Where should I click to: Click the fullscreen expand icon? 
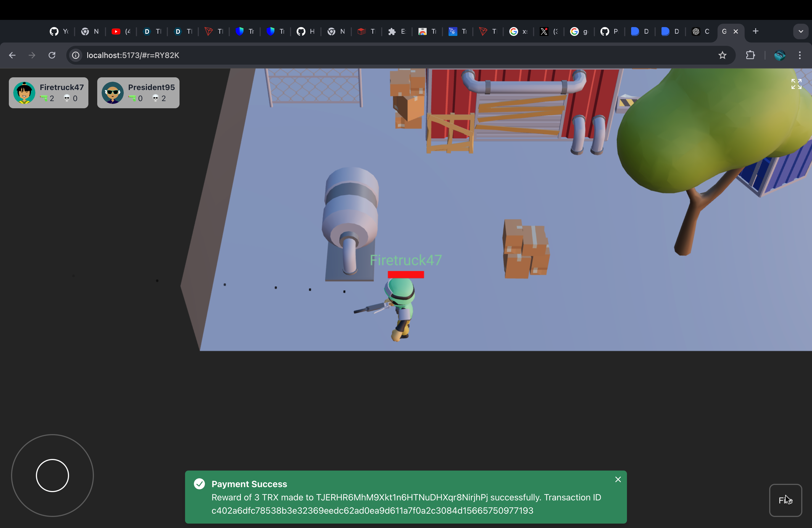(796, 84)
